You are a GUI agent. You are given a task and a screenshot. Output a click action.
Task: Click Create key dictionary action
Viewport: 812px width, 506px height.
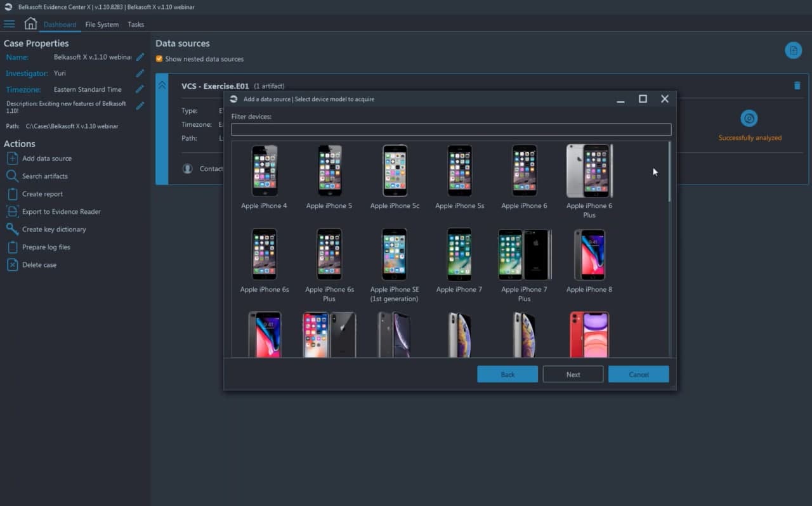click(x=54, y=230)
